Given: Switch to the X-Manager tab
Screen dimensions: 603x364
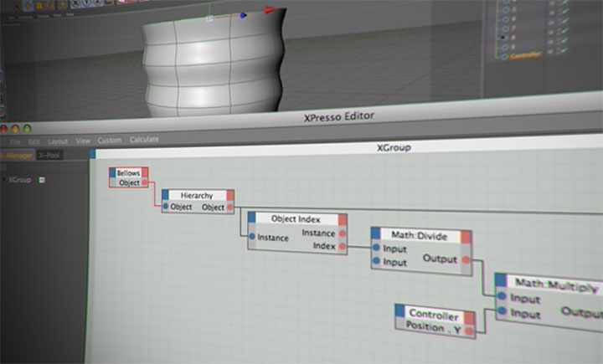Looking at the screenshot, I should [x=18, y=156].
